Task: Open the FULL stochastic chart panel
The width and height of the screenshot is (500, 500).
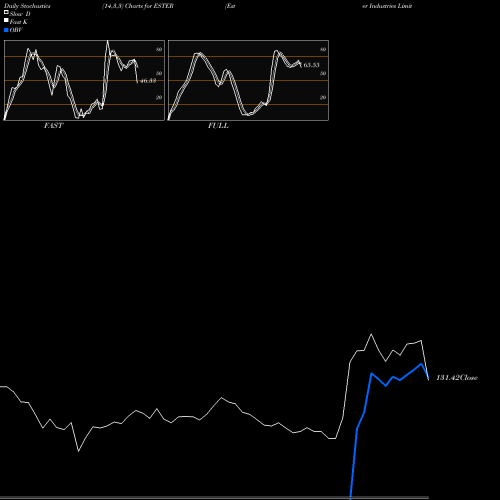Action: (248, 80)
